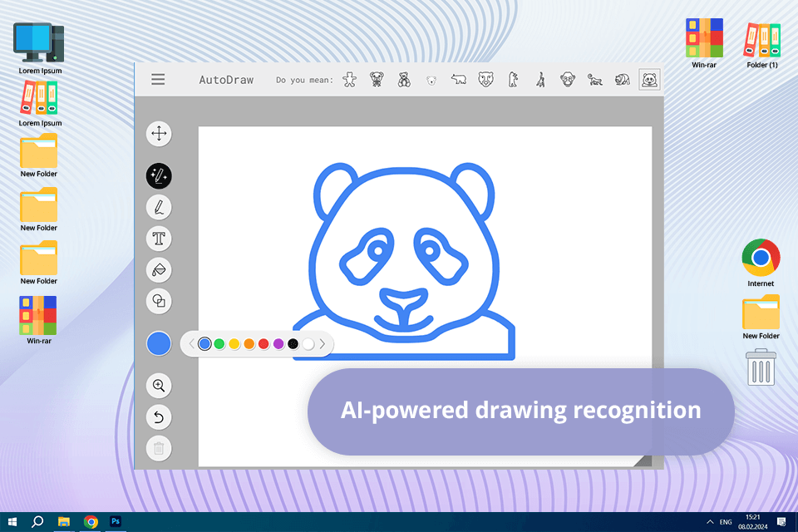Open the Recycle Bin on desktop
Screen dimensions: 798x532
click(x=761, y=367)
